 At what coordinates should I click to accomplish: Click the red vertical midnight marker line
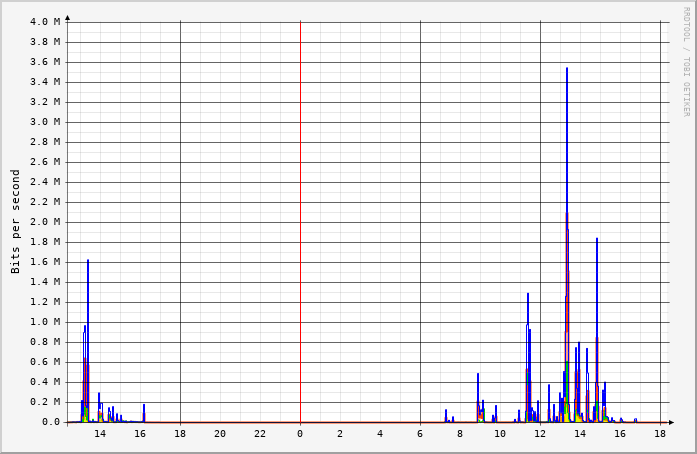click(300, 221)
